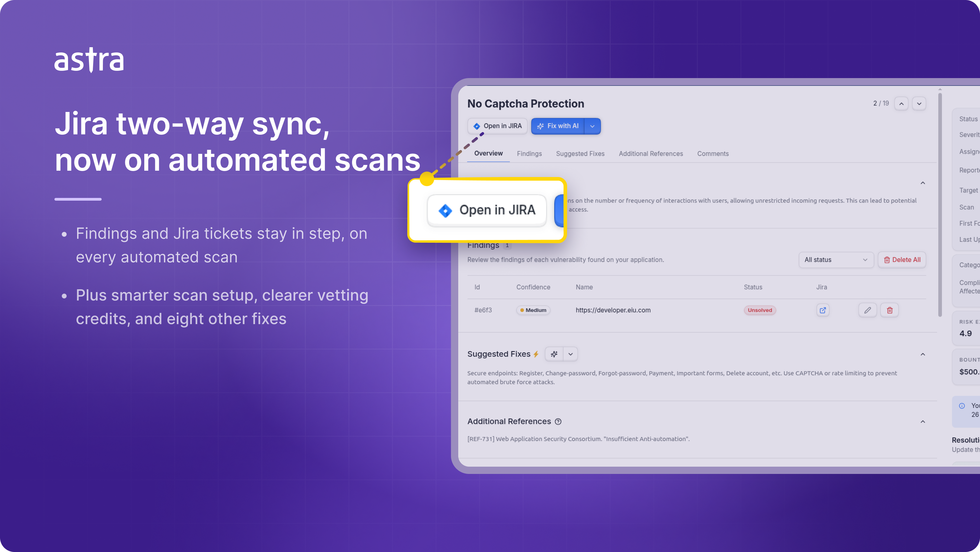
Task: Collapse the Suggested Fixes section
Action: click(x=923, y=354)
